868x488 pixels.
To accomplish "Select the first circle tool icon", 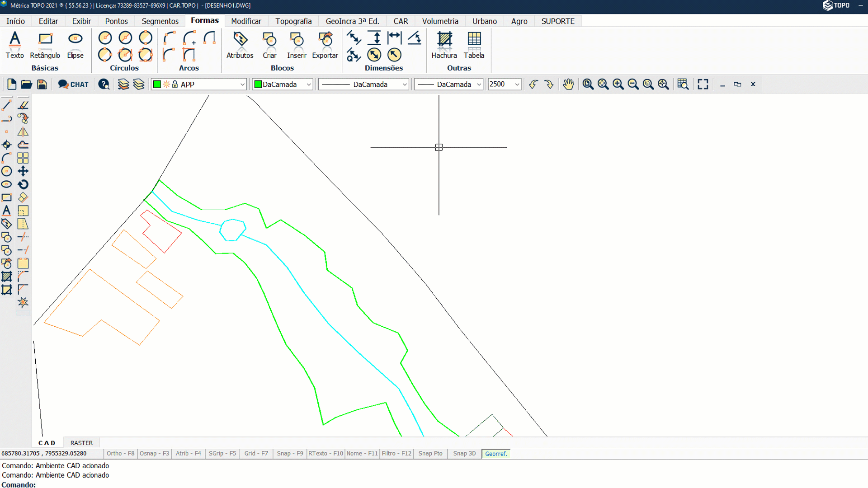I will click(x=105, y=38).
